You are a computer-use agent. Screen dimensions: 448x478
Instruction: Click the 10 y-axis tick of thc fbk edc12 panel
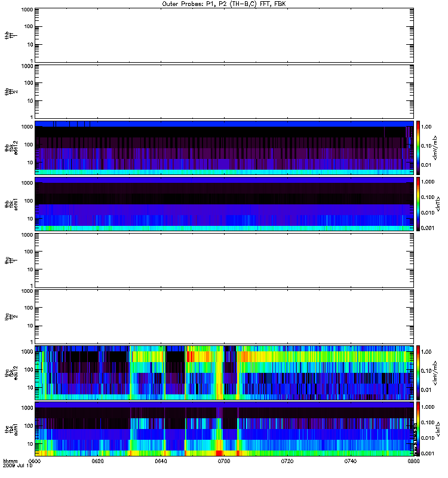(x=30, y=388)
